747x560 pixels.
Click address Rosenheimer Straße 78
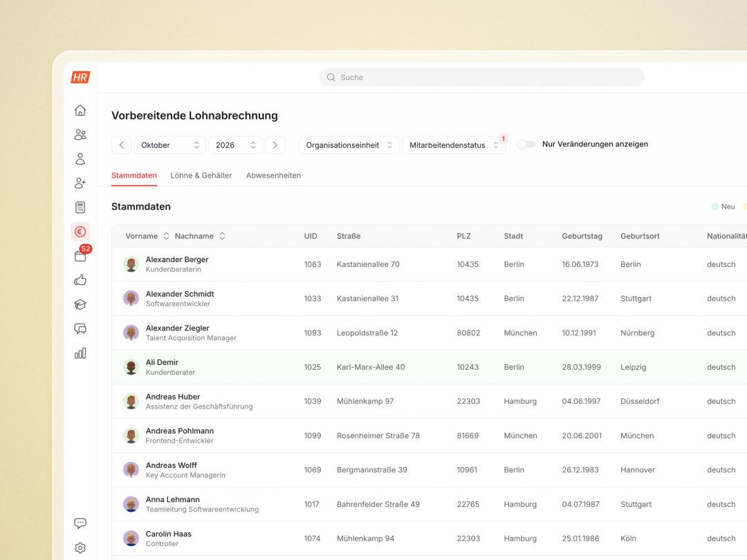(378, 436)
